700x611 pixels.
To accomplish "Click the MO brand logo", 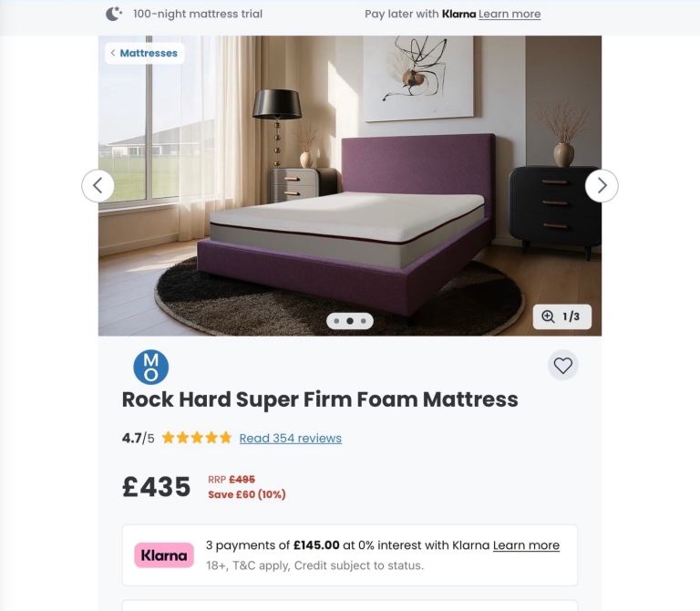I will tap(151, 368).
